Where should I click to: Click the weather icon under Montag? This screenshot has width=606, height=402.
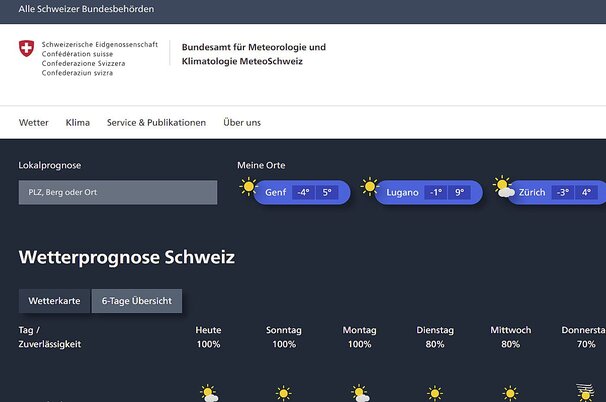tap(359, 393)
